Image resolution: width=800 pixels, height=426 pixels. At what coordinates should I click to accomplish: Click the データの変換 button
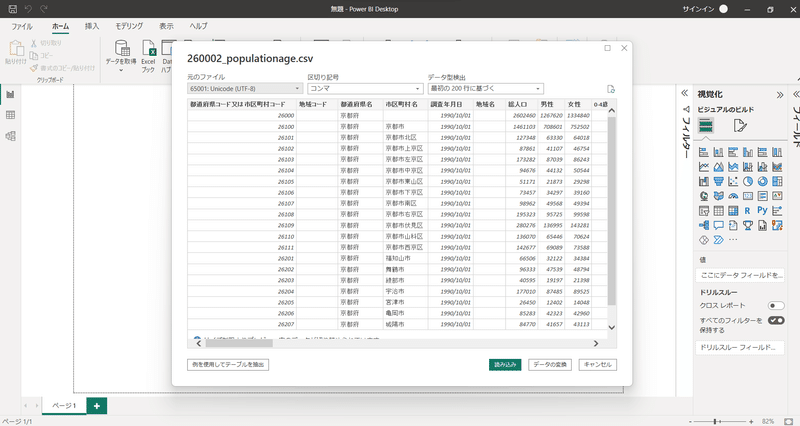click(x=550, y=365)
